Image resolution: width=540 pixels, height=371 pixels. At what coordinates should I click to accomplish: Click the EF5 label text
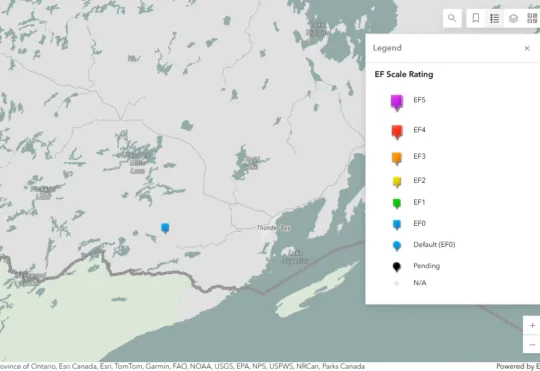[x=419, y=100]
